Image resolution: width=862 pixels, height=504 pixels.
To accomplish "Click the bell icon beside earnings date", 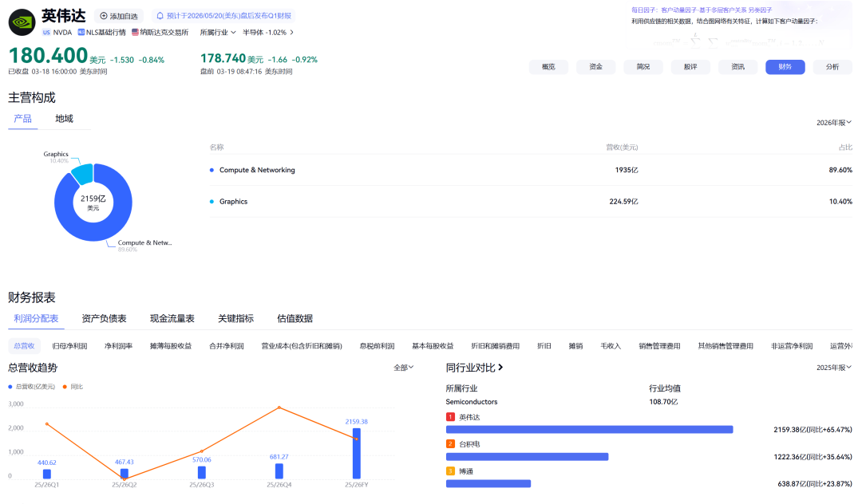I will 160,16.
